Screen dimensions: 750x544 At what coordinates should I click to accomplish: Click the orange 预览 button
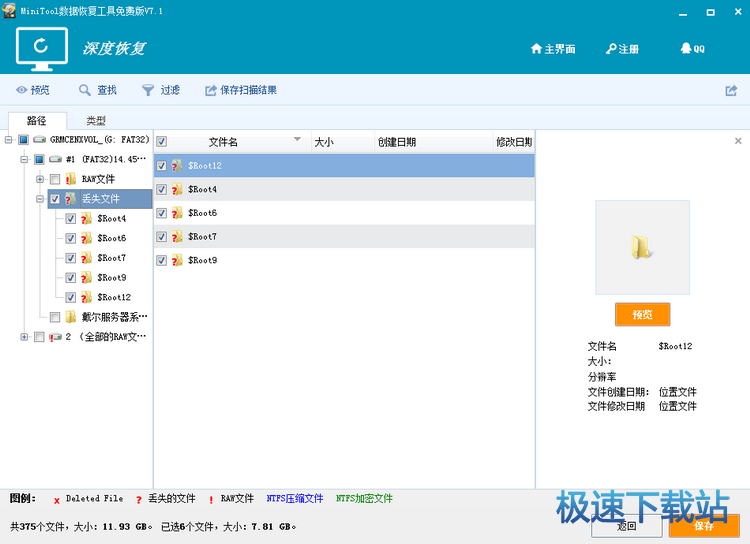pyautogui.click(x=642, y=314)
